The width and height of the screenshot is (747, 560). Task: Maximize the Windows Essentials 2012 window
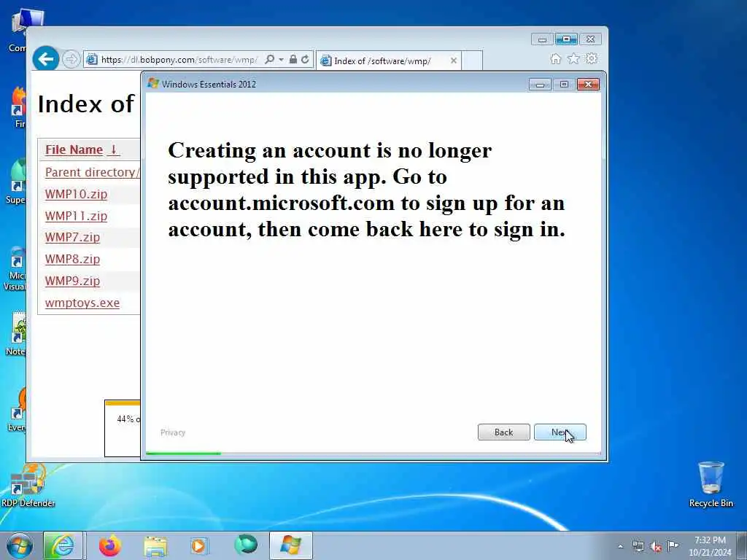tap(564, 85)
